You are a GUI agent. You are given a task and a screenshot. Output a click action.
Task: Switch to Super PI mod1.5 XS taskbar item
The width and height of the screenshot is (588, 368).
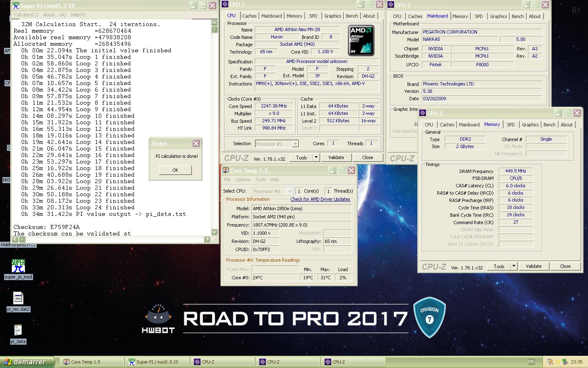tap(157, 362)
